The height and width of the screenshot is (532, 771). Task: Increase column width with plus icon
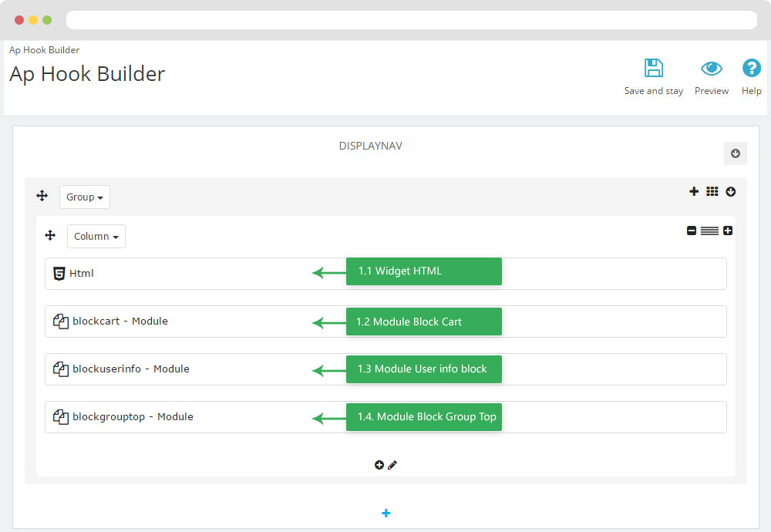click(x=728, y=231)
